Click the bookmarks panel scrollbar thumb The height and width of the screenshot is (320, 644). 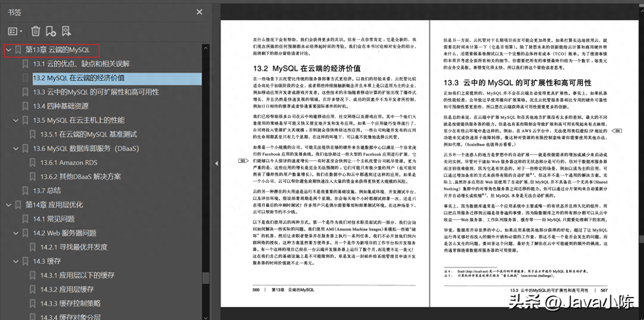[206, 278]
